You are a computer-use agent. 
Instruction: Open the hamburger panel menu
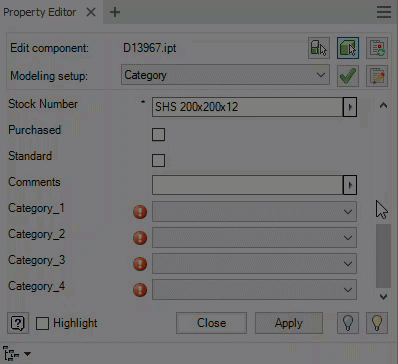click(384, 12)
